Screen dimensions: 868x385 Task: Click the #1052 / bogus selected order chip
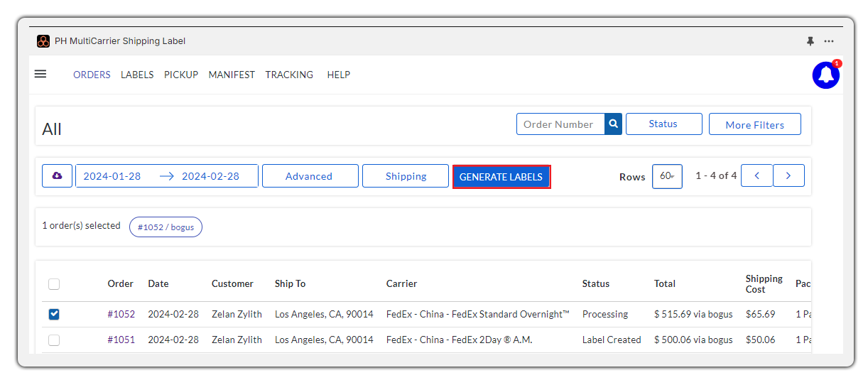166,227
